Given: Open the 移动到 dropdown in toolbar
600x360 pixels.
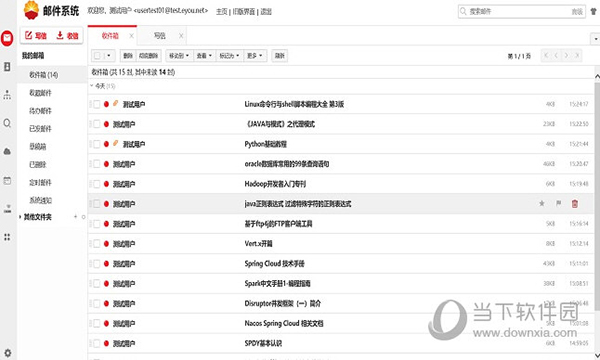Looking at the screenshot, I should [x=179, y=56].
